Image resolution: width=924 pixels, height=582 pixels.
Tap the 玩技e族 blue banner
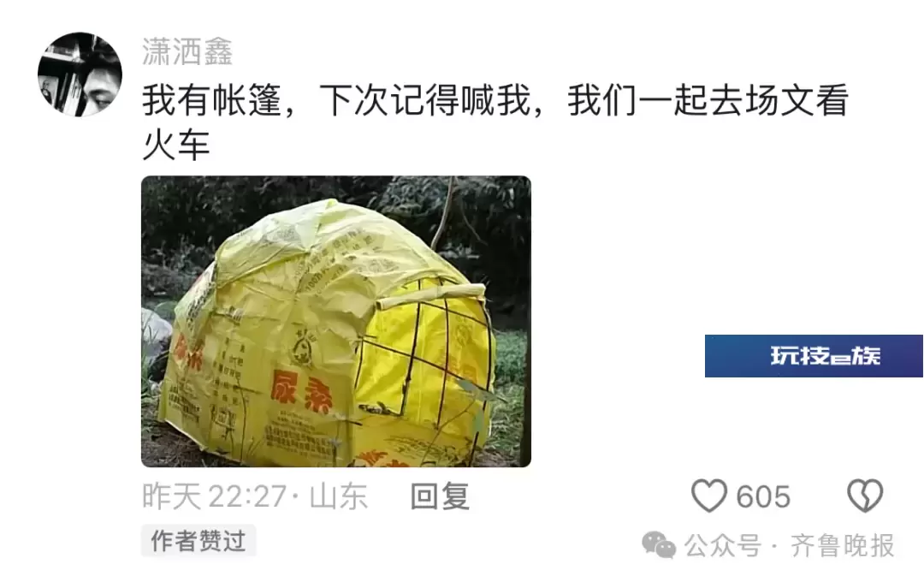click(814, 356)
